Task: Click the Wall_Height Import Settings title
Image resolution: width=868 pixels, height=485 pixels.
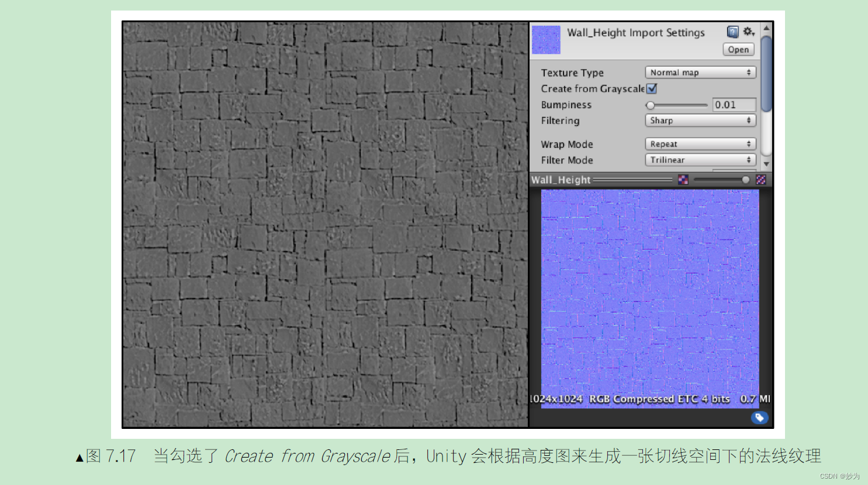Action: tap(636, 33)
